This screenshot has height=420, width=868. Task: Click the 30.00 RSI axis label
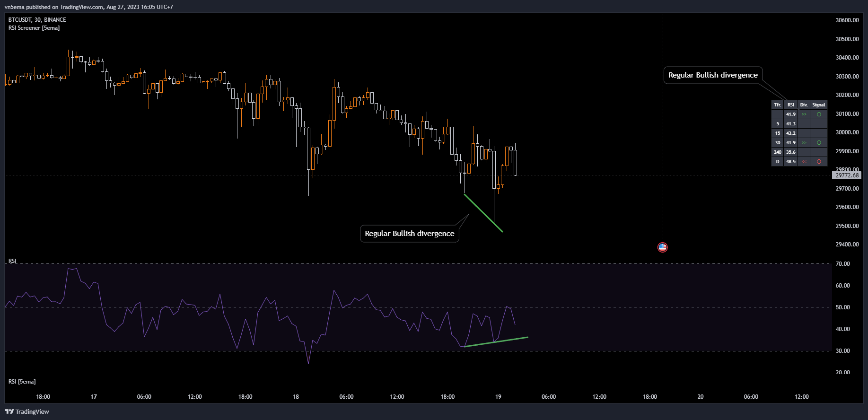[843, 351]
